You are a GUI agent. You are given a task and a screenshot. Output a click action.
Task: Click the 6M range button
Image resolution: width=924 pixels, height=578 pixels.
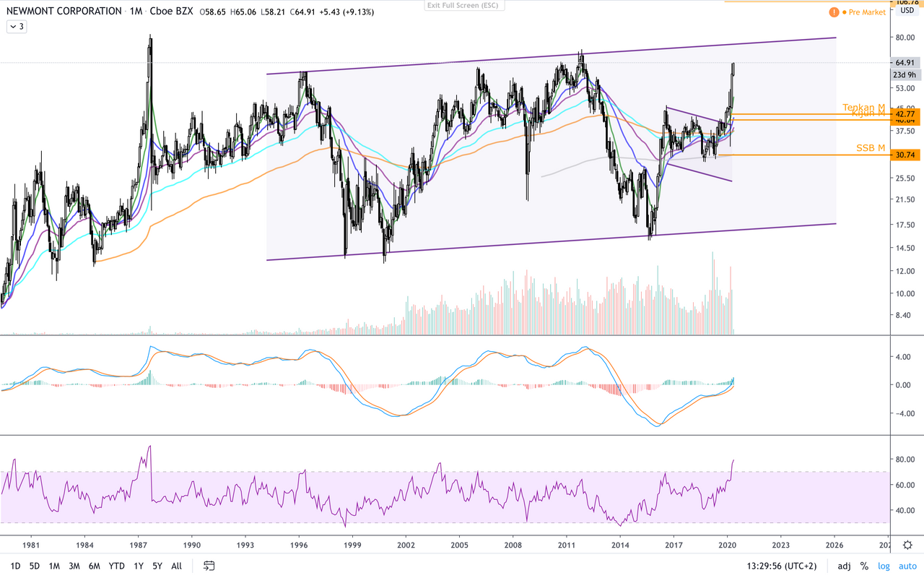(95, 566)
